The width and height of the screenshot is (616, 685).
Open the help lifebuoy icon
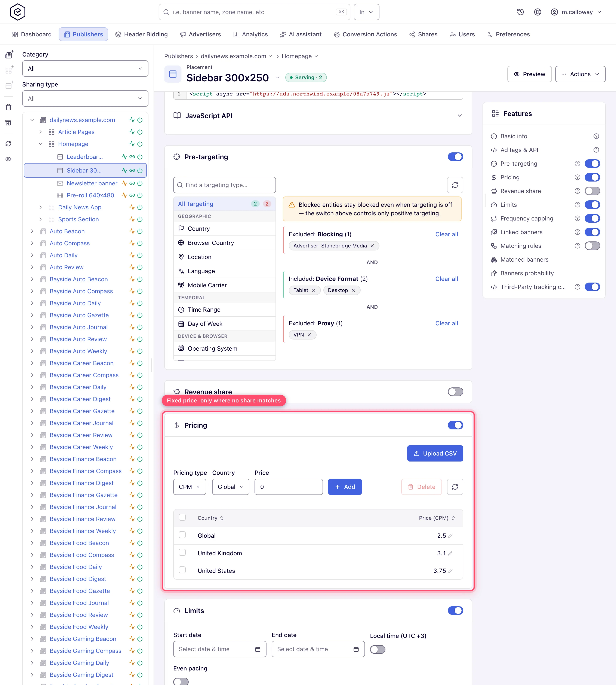[x=538, y=12]
